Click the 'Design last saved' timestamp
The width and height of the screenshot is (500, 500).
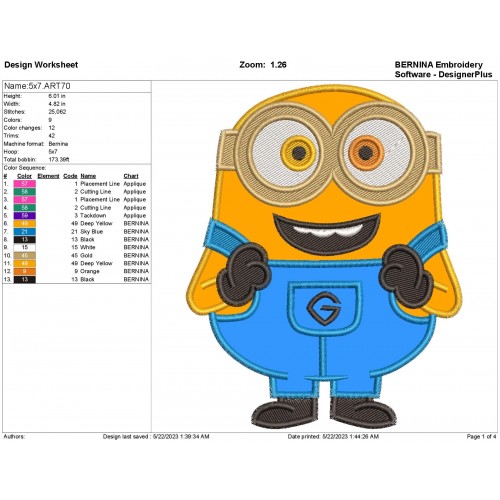point(156,437)
